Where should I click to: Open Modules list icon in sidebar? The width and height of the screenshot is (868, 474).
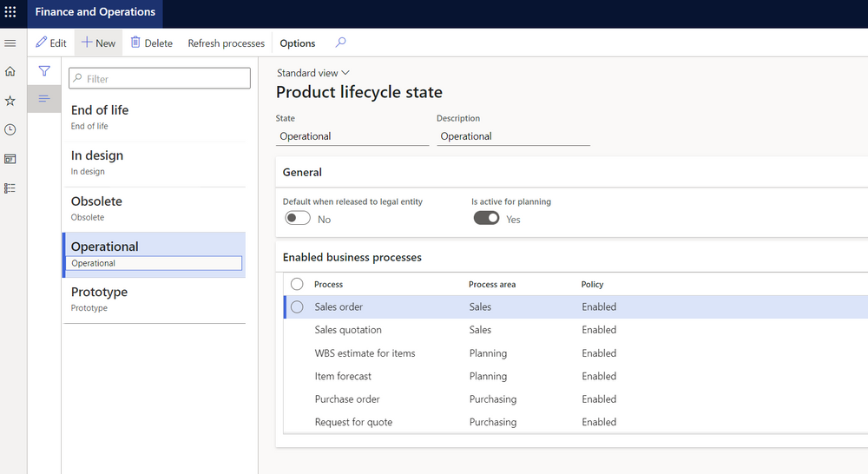(10, 188)
